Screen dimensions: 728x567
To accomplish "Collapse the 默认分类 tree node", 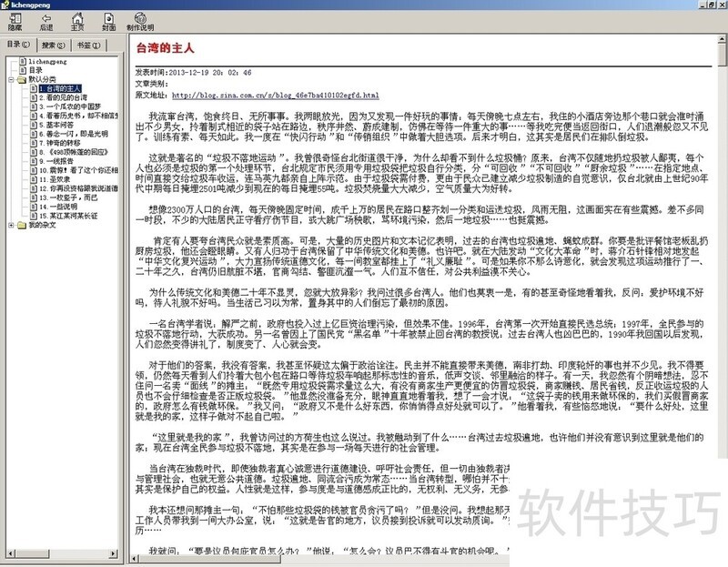I will coord(10,79).
